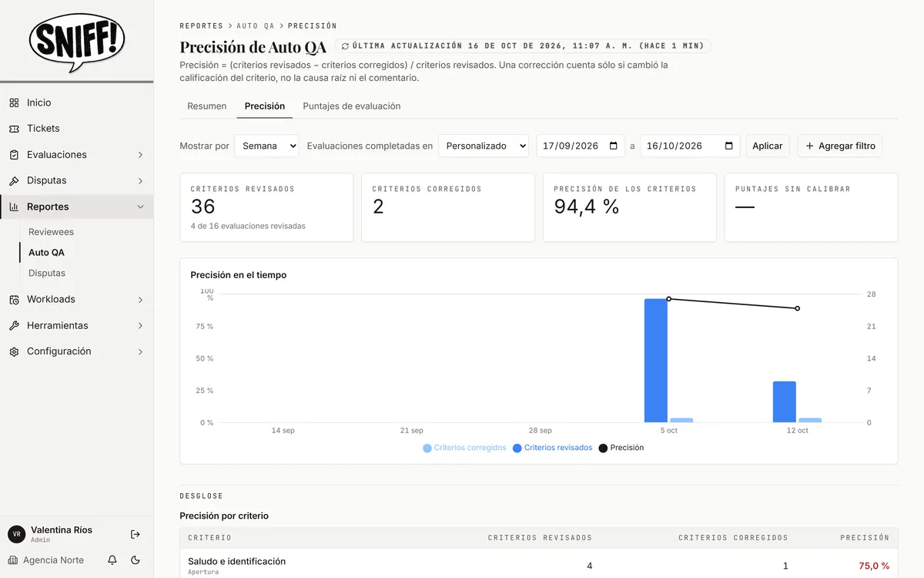
Task: Open Disputas report under Reportes
Action: 47,273
